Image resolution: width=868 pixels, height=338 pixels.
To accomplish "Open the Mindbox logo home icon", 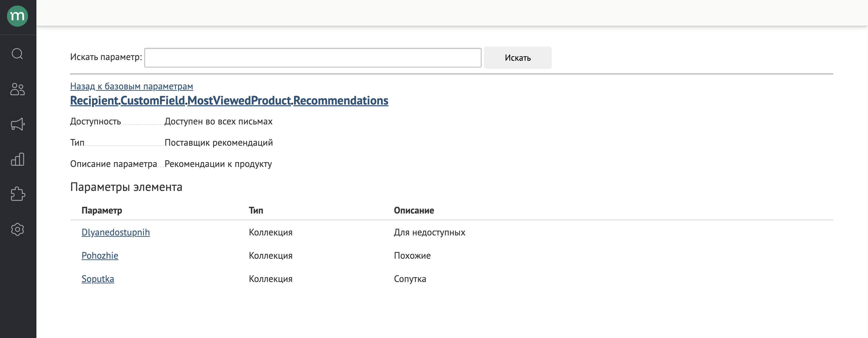I will (x=18, y=16).
